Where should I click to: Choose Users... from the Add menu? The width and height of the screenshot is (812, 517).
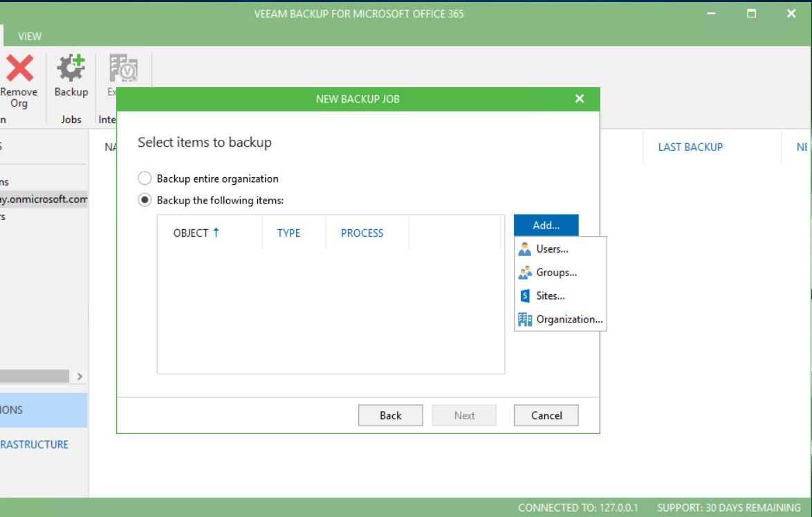click(x=560, y=249)
